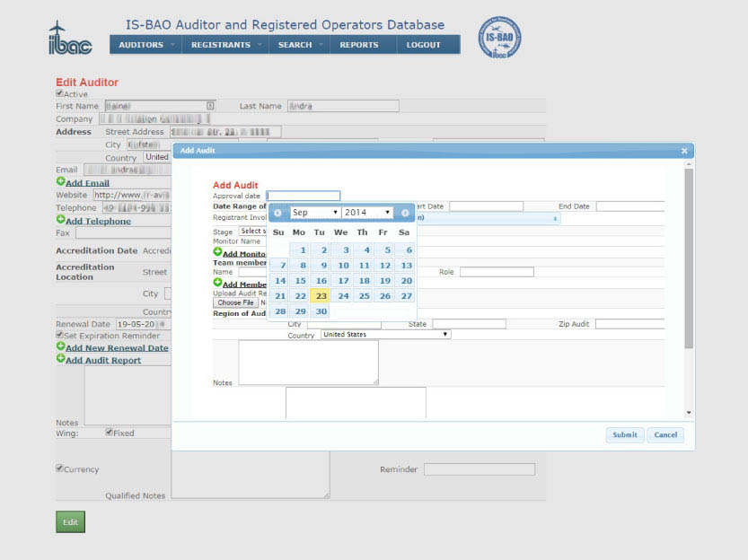The height and width of the screenshot is (560, 748).
Task: Open the address Country dropdown showing United
Action: coord(158,157)
